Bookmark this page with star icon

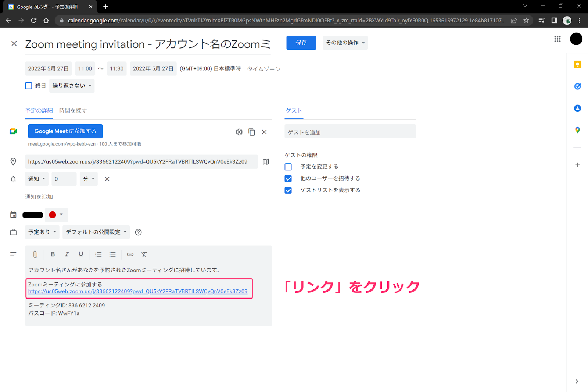(x=526, y=21)
